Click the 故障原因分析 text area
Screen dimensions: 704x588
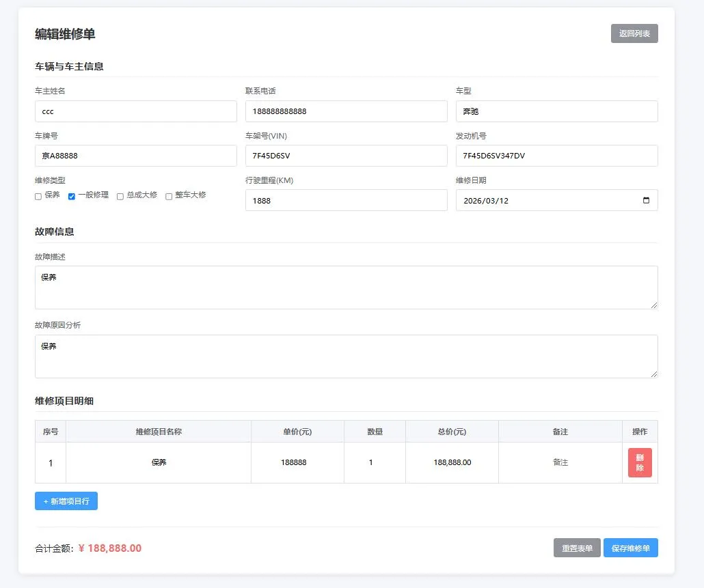[346, 356]
